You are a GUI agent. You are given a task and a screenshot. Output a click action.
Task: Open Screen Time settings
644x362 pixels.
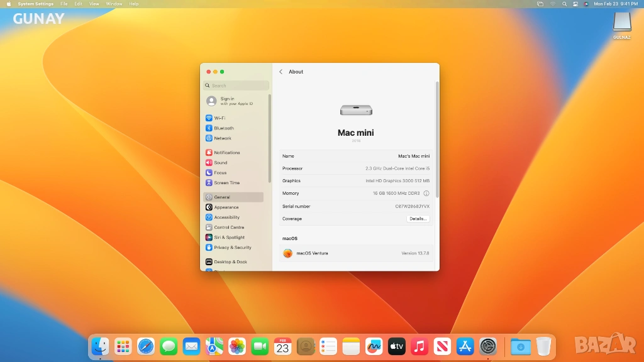[x=226, y=183]
